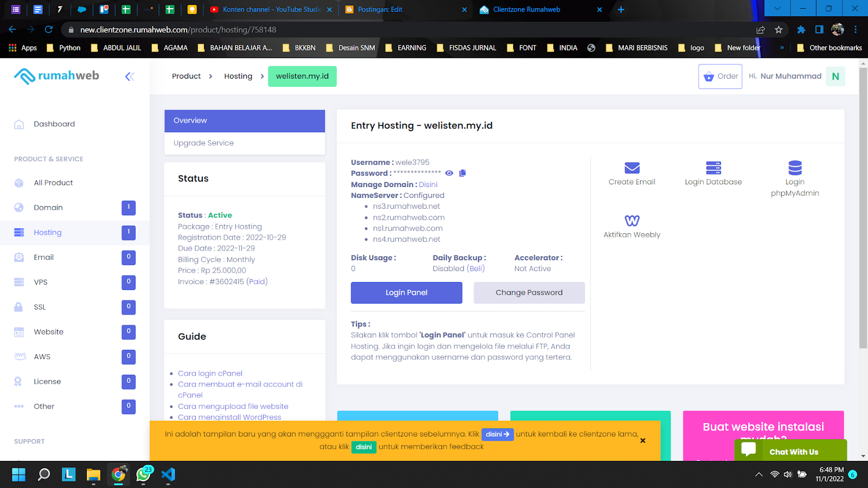
Task: Open the Other bookmarks folder
Action: coord(829,48)
